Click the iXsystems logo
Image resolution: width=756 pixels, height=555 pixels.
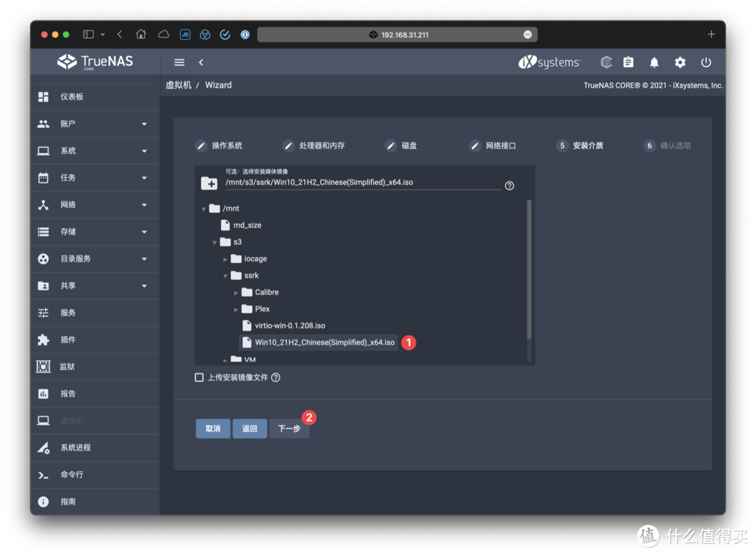(549, 62)
